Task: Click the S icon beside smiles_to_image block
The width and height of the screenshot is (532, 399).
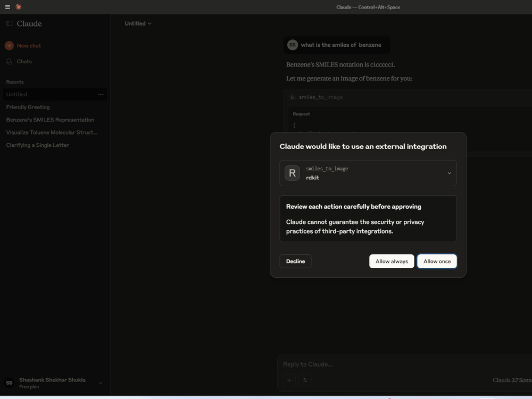Action: tap(292, 97)
